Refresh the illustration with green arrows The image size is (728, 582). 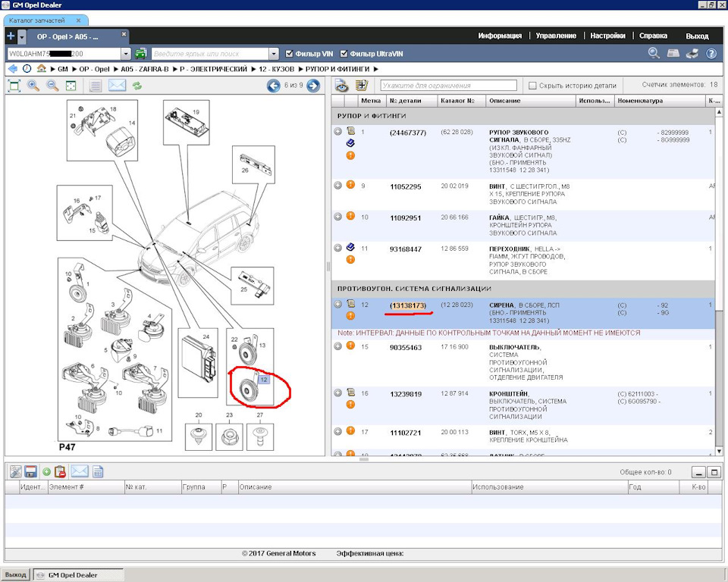137,86
